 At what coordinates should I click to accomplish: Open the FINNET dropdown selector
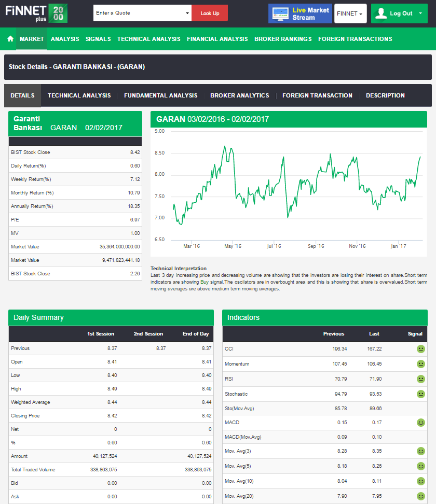coord(350,13)
